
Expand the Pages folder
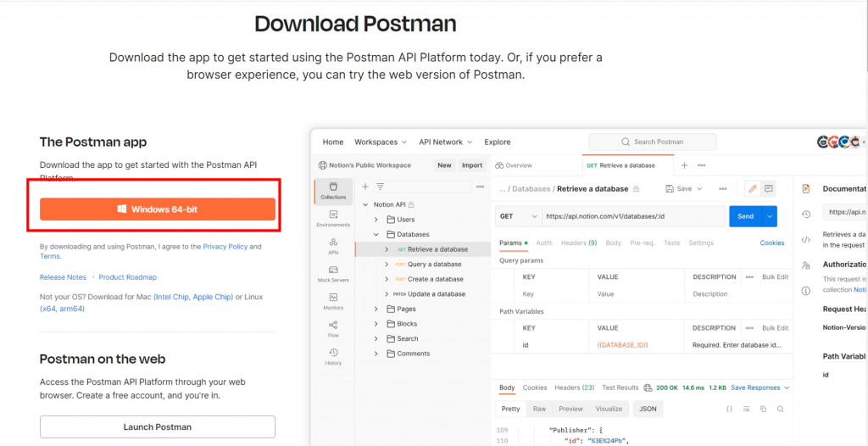point(376,309)
